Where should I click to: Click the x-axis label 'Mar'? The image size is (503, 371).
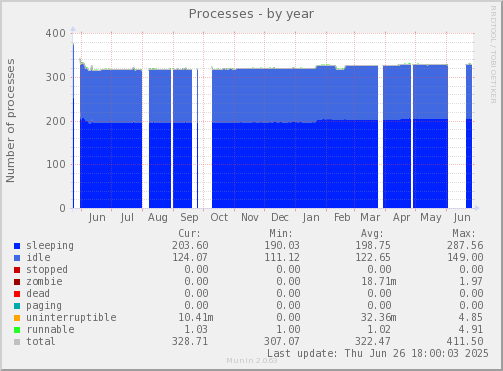(x=370, y=218)
